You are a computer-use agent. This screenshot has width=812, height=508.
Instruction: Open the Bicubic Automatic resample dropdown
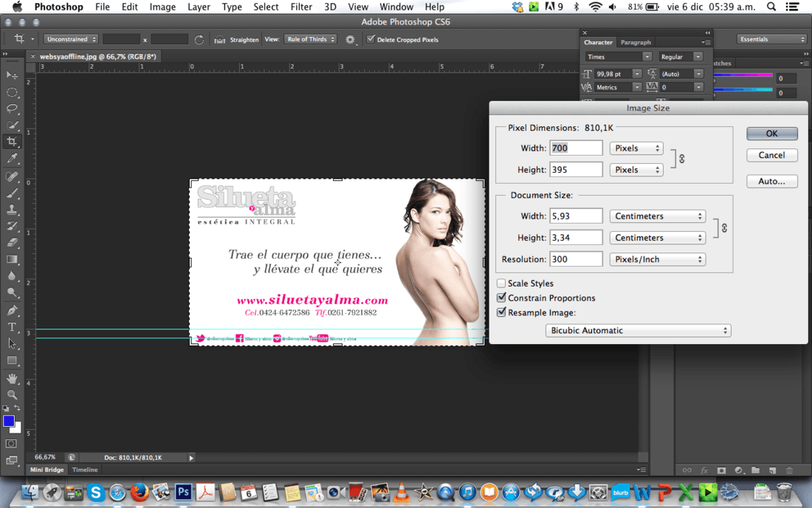click(x=638, y=330)
